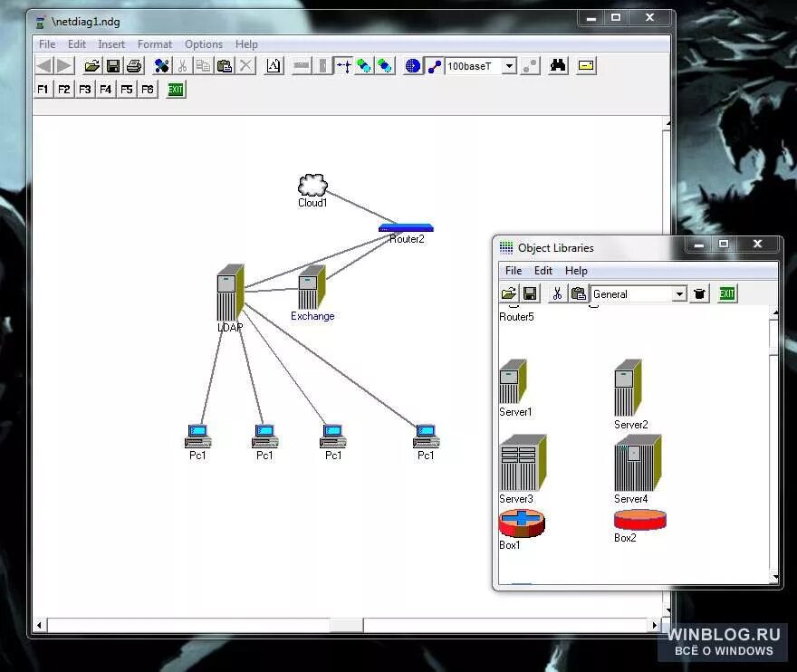This screenshot has height=672, width=797.
Task: Click the grayed link nodes icon
Action: pos(530,65)
